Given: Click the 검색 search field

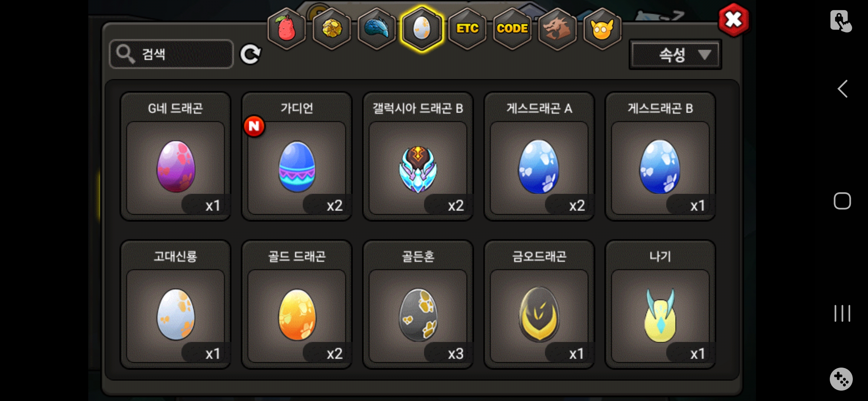Looking at the screenshot, I should pos(171,54).
